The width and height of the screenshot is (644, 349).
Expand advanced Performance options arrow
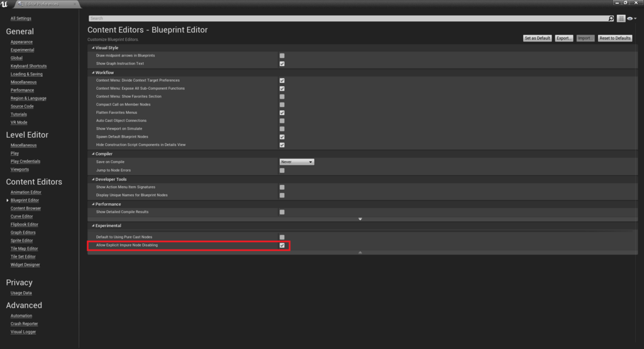click(x=360, y=219)
